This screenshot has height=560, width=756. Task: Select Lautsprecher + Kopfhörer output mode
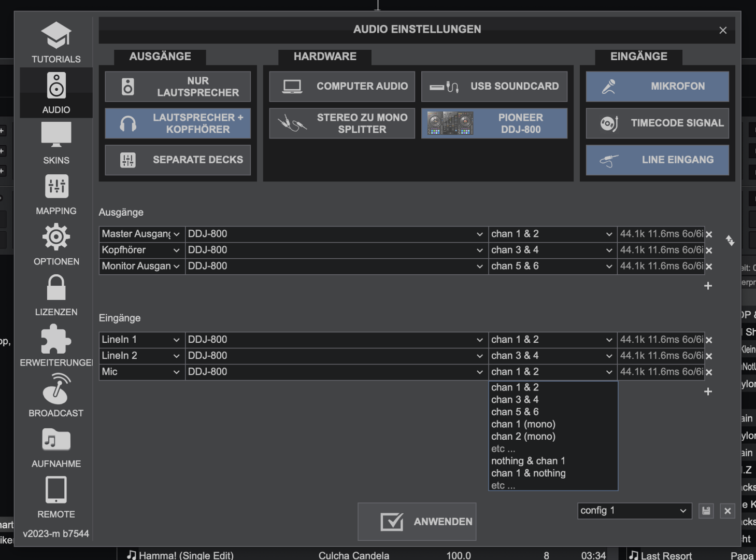(178, 123)
